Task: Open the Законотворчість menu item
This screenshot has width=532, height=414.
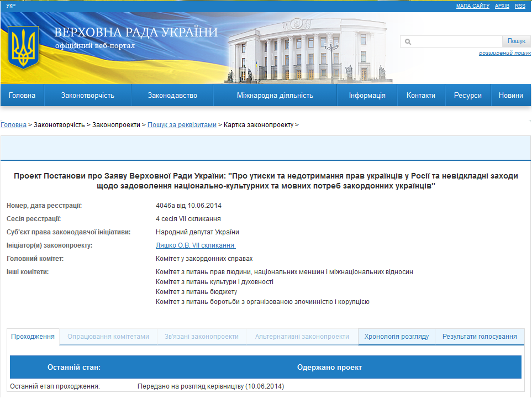Action: pyautogui.click(x=87, y=96)
